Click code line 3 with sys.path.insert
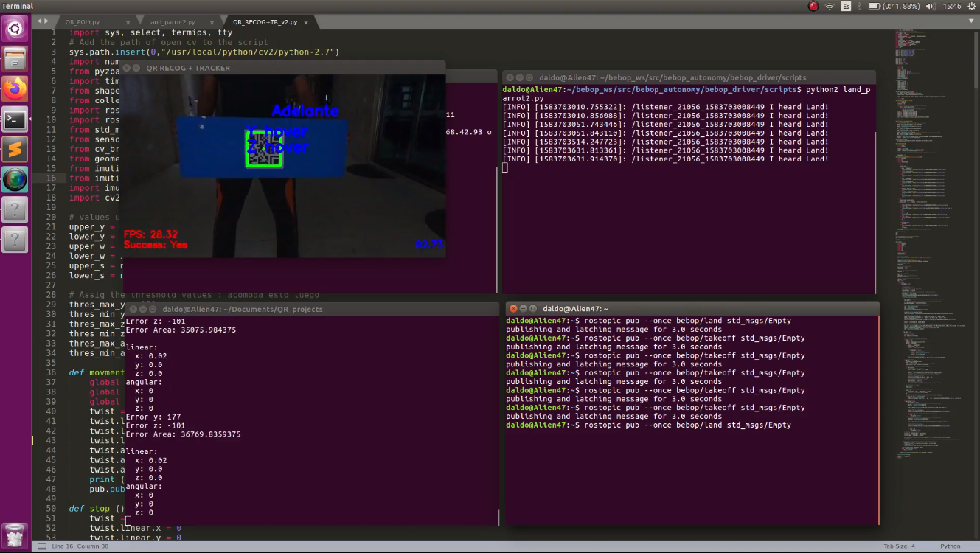 pos(204,52)
